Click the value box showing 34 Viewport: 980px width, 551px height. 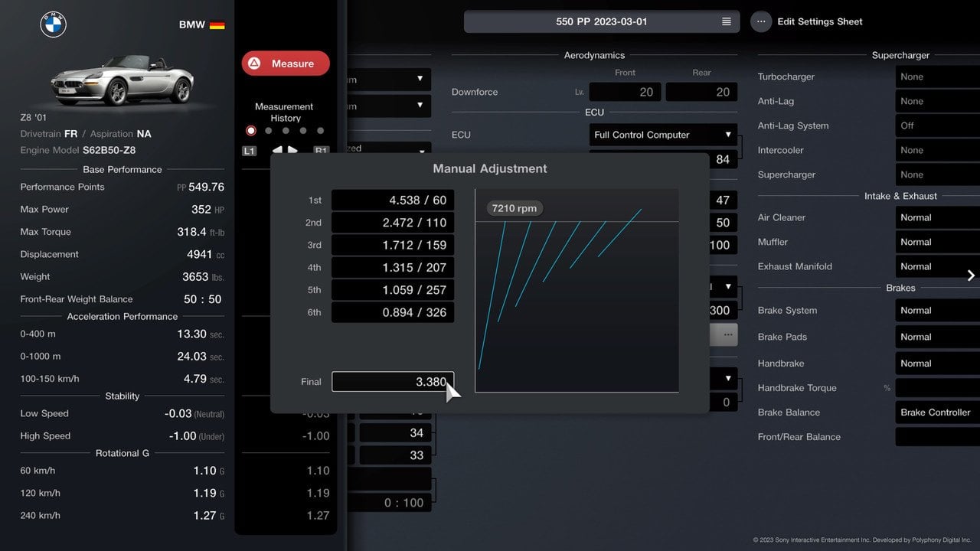pos(395,433)
